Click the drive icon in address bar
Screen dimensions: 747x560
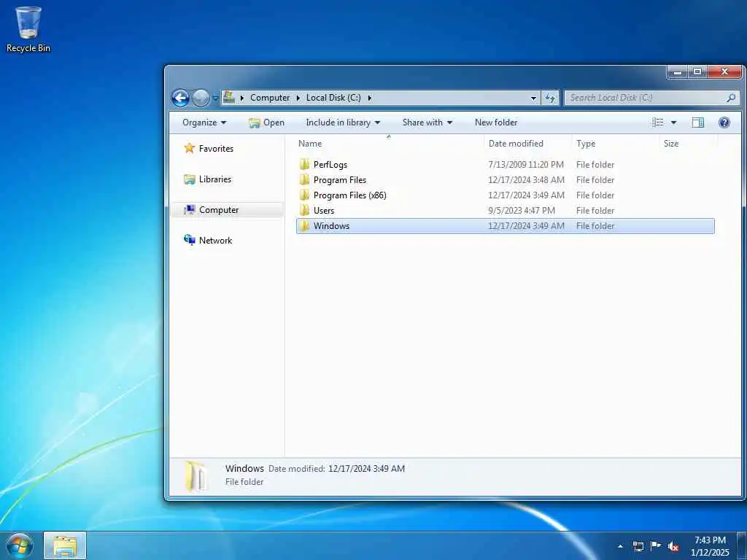(229, 98)
